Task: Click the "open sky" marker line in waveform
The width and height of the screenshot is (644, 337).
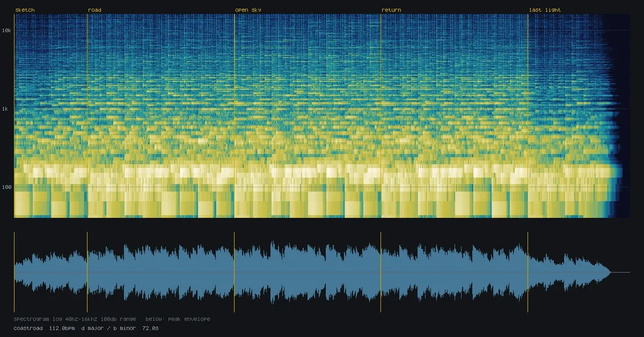Action: pos(235,272)
